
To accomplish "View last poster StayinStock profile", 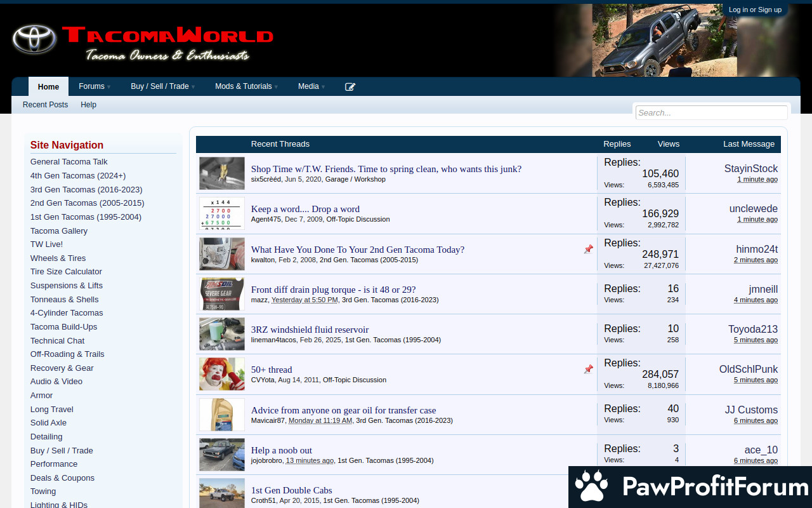I will click(x=751, y=169).
